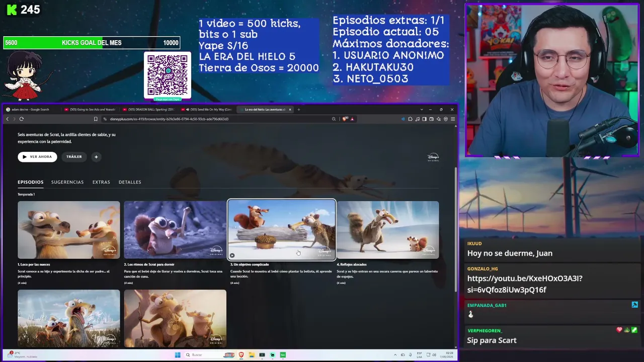Open the Windows Start menu

click(178, 355)
